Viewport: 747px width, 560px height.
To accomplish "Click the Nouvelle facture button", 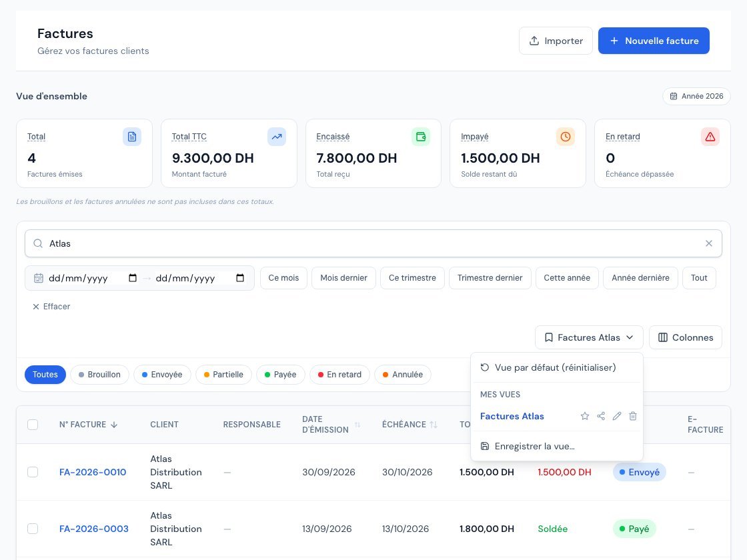I will click(654, 41).
